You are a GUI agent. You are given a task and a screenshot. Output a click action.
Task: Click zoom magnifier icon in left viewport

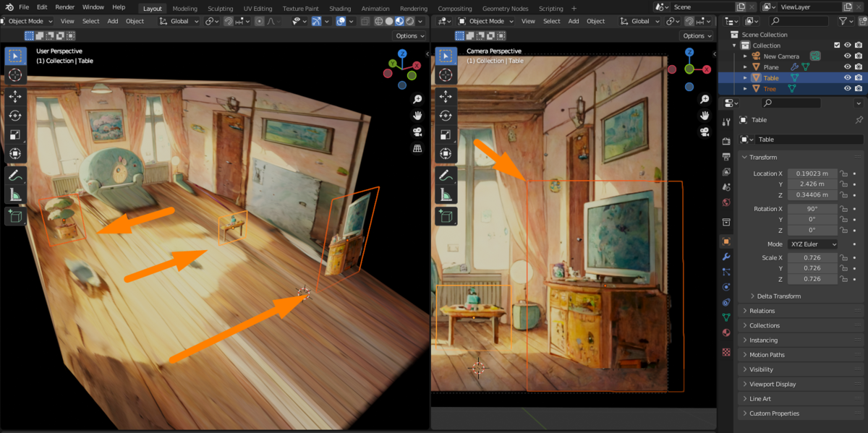(417, 99)
